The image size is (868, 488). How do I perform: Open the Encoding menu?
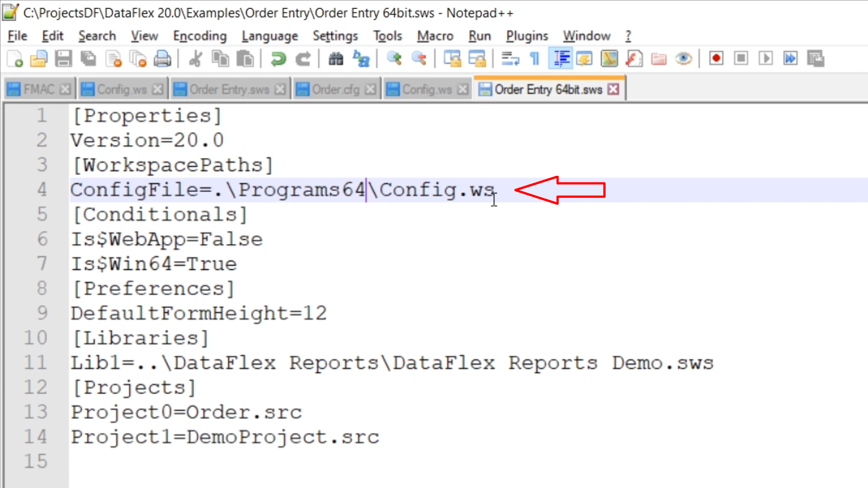(x=199, y=36)
